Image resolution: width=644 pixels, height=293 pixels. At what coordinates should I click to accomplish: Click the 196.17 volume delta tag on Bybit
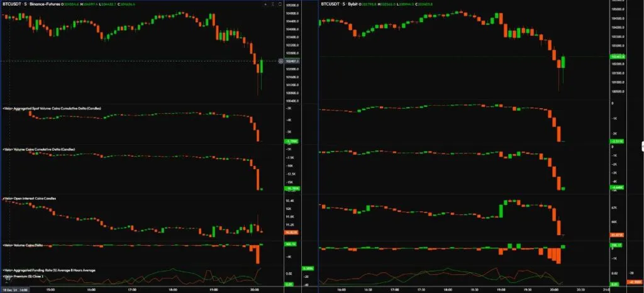pyautogui.click(x=618, y=245)
